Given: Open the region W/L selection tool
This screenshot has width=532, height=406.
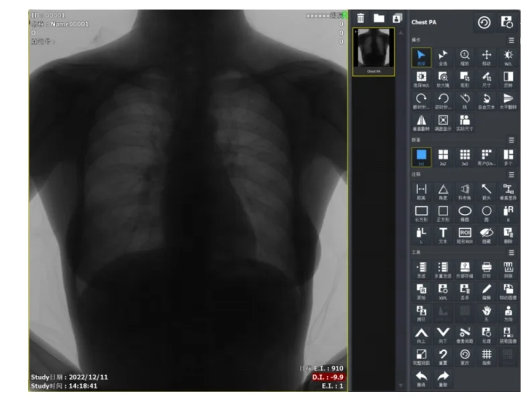Looking at the screenshot, I should [421, 79].
